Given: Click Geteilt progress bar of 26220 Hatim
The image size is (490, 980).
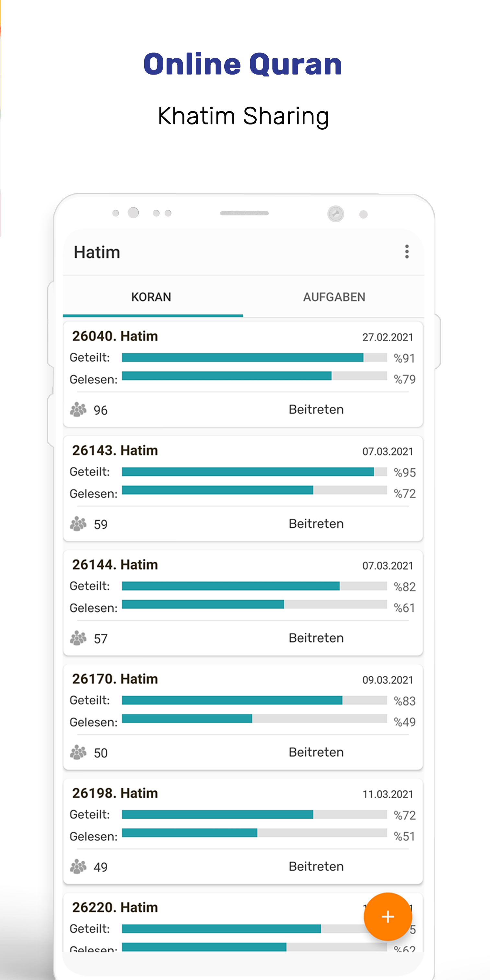Looking at the screenshot, I should pos(254,929).
